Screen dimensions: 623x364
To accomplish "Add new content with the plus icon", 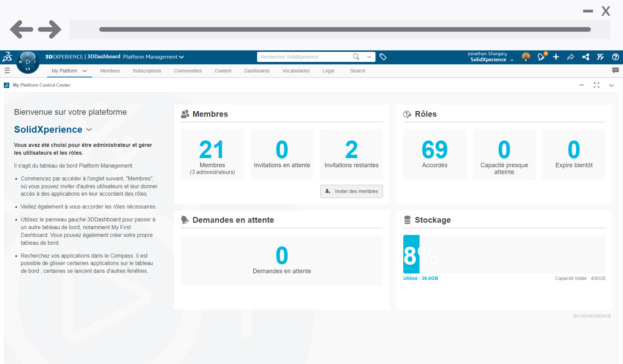I will pos(556,57).
